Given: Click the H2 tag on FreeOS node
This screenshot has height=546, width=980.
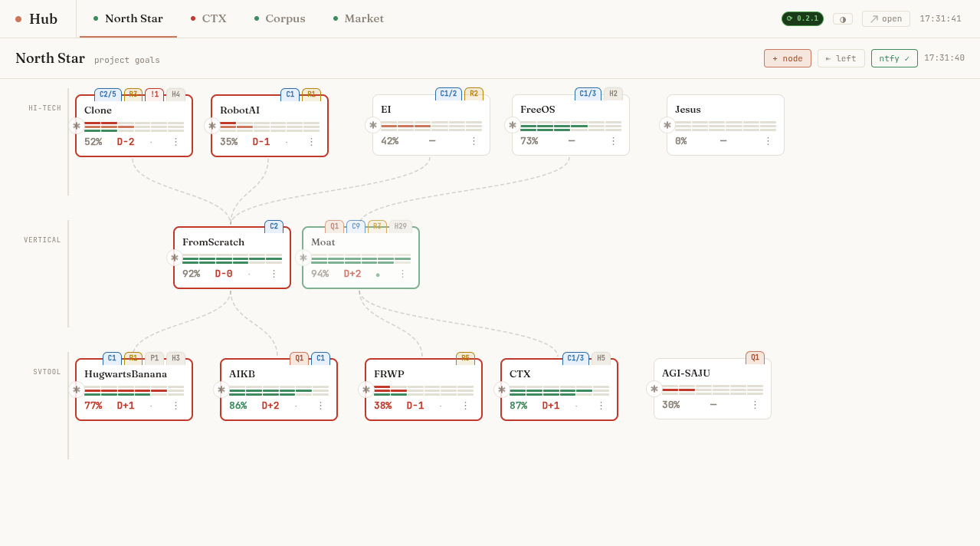Looking at the screenshot, I should point(613,94).
